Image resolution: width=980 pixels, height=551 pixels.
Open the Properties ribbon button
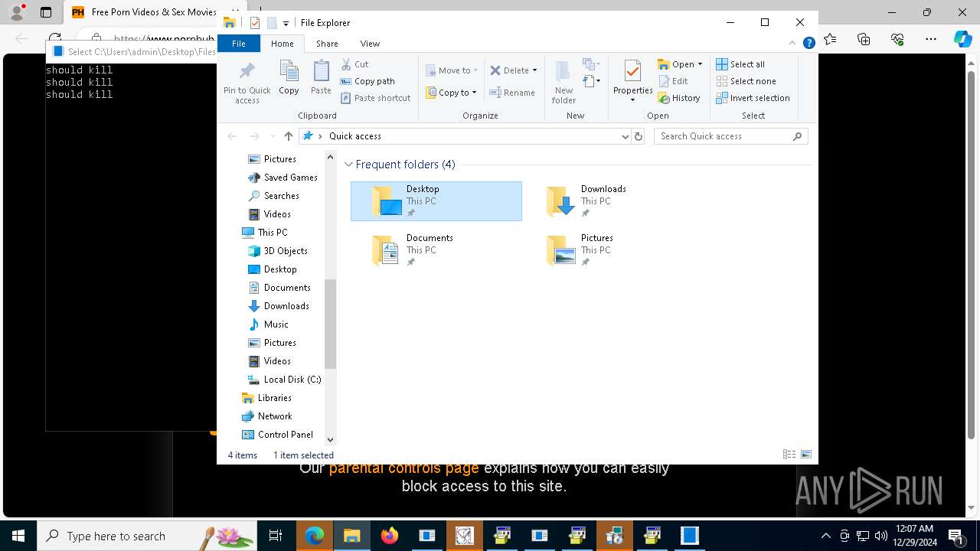[x=632, y=81]
